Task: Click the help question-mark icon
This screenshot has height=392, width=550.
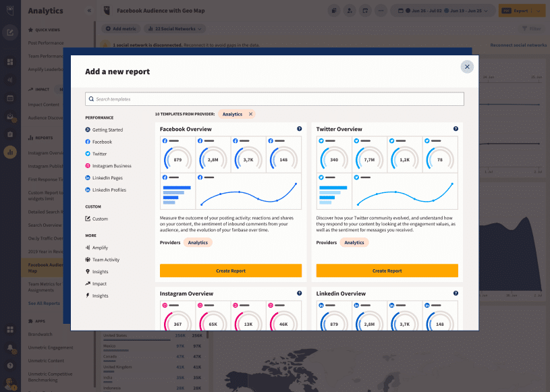Action: tap(9, 366)
